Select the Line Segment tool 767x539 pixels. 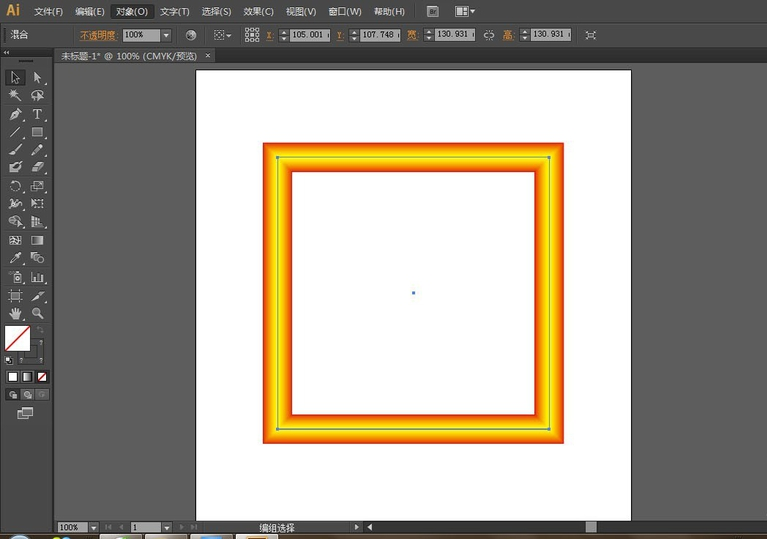click(x=15, y=132)
